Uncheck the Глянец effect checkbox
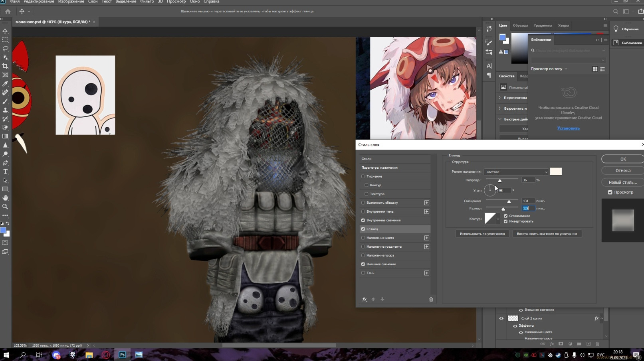The height and width of the screenshot is (361, 644). (x=363, y=229)
